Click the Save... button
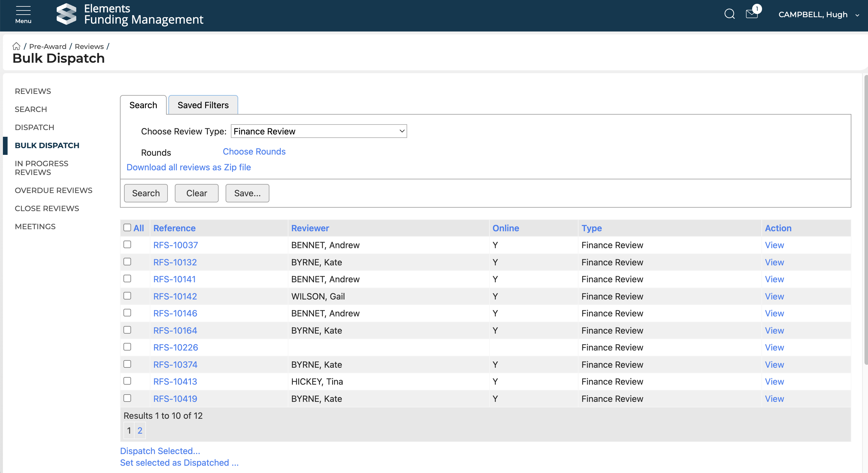Image resolution: width=868 pixels, height=473 pixels. [x=247, y=193]
